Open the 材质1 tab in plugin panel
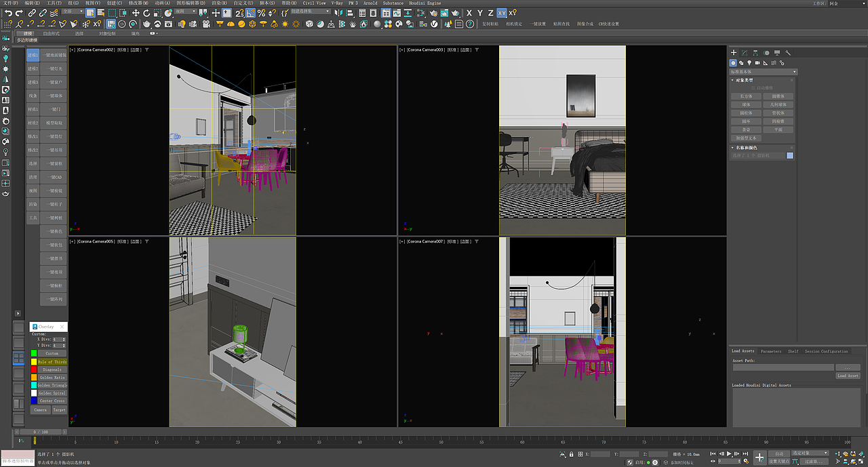This screenshot has height=467, width=868. [33, 109]
